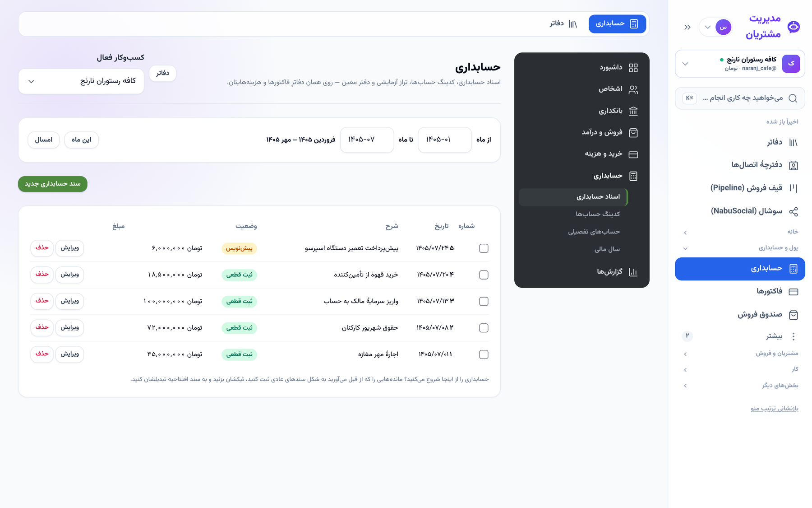812x508 pixels.
Task: Check the خرید قهوه از تأمین‌کننده row checkbox
Action: point(484,275)
